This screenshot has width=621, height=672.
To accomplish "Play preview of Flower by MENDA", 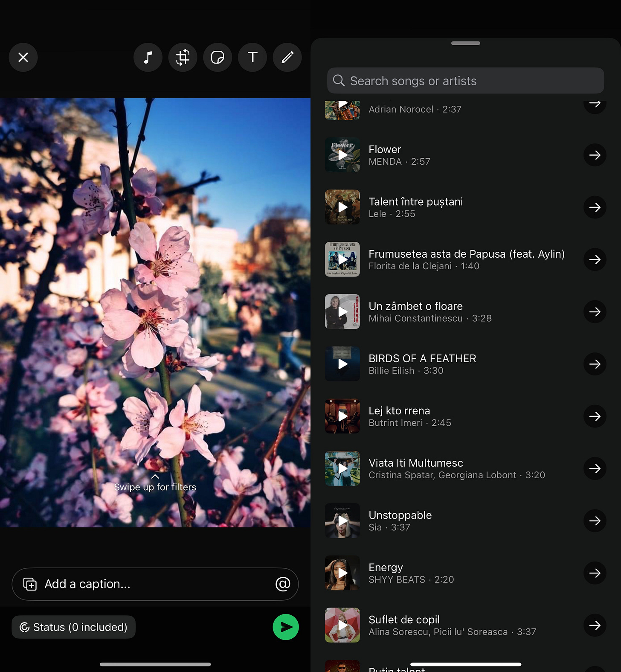I will tap(342, 155).
